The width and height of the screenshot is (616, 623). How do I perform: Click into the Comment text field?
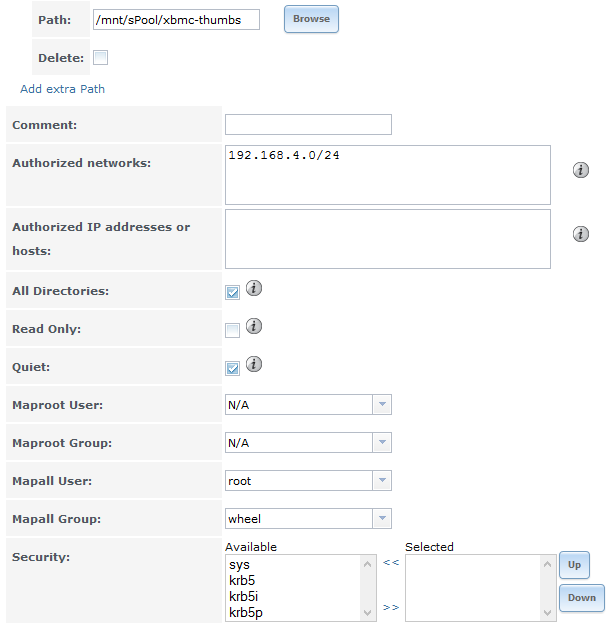click(x=308, y=124)
